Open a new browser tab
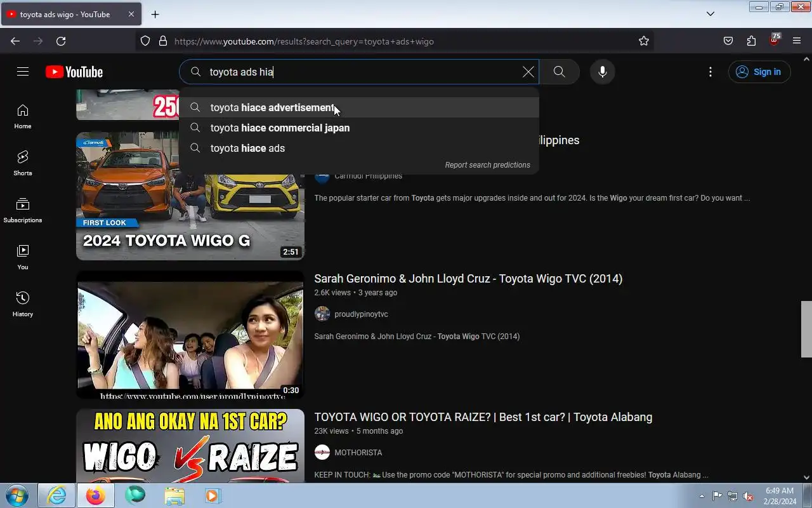812x508 pixels. point(155,14)
